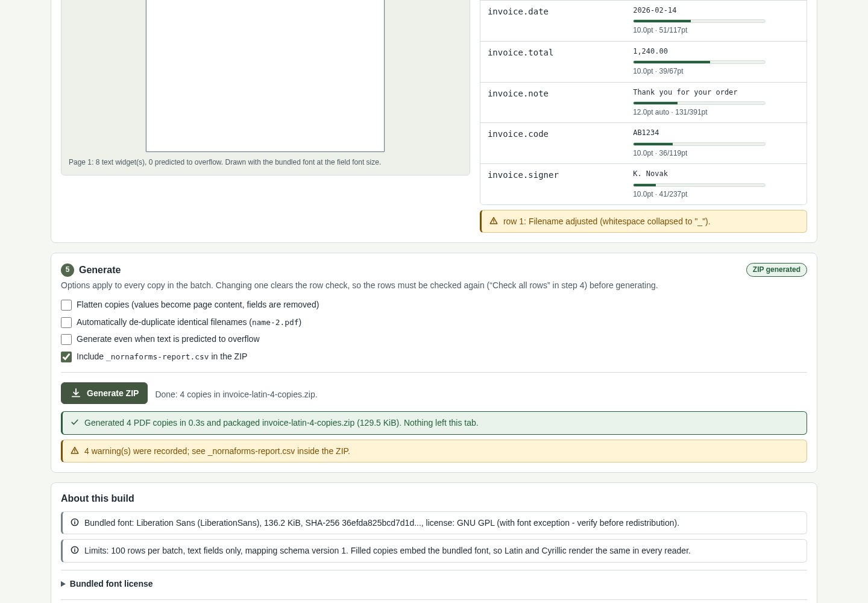868x603 pixels.
Task: Click the warning triangle icon beside row 1 filename notice
Action: [494, 221]
